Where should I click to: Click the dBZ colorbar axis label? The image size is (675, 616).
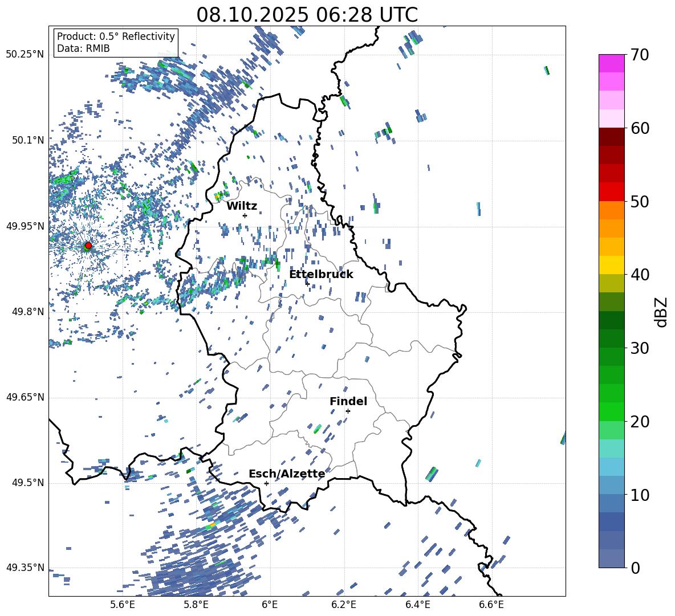click(x=661, y=312)
